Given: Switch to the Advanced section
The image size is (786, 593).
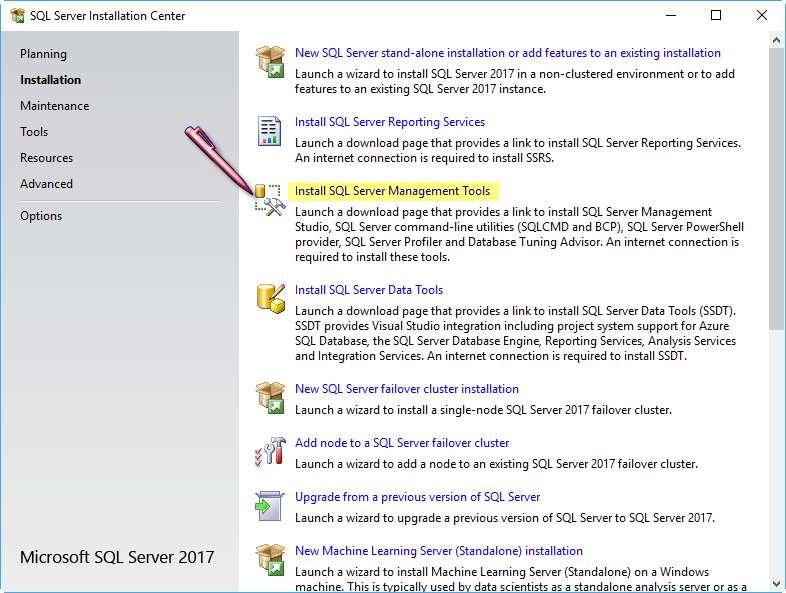Looking at the screenshot, I should pyautogui.click(x=47, y=184).
